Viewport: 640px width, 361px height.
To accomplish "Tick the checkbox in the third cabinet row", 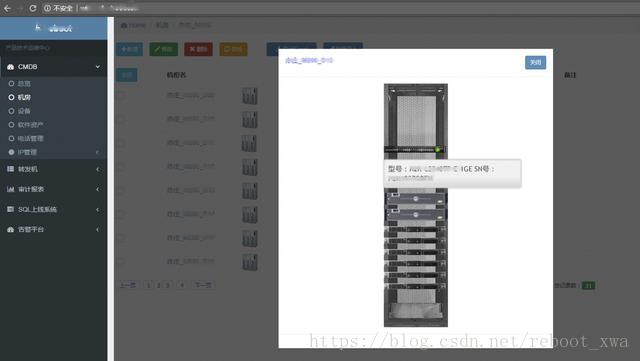I will [x=121, y=143].
